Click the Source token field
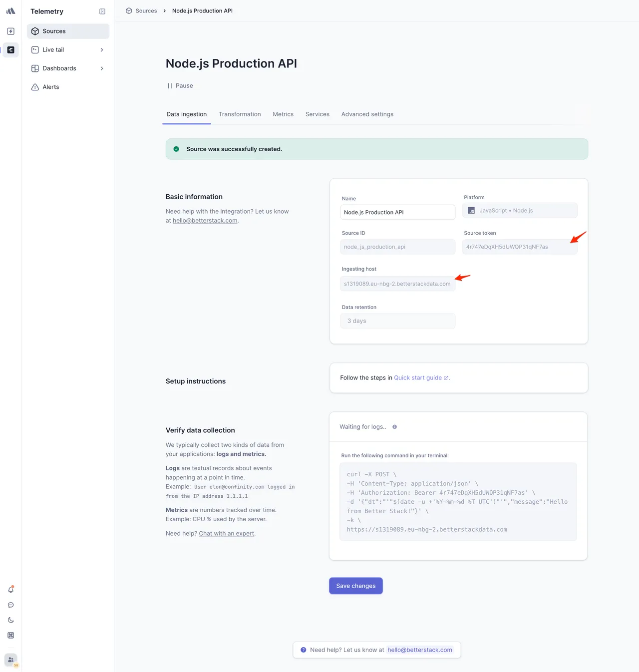639x672 pixels. tap(520, 247)
